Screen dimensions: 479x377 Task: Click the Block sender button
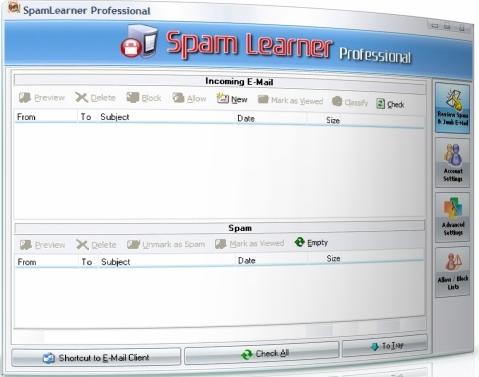click(144, 98)
